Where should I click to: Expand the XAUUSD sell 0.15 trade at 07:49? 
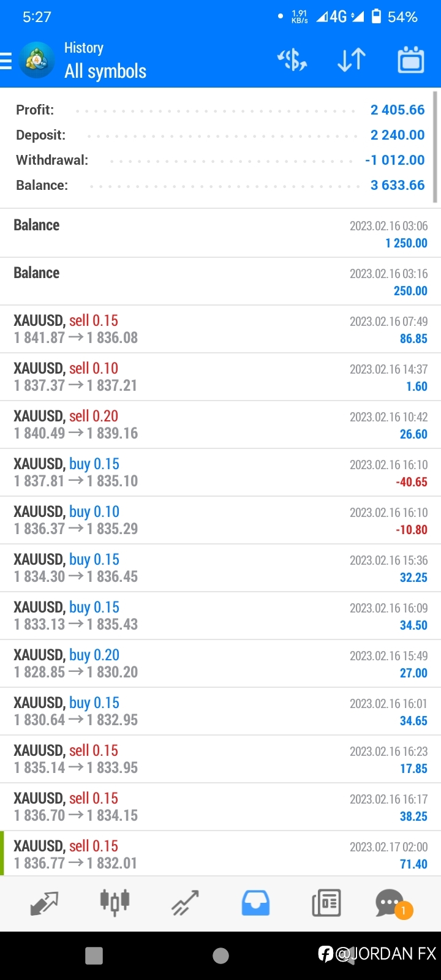pos(221,329)
